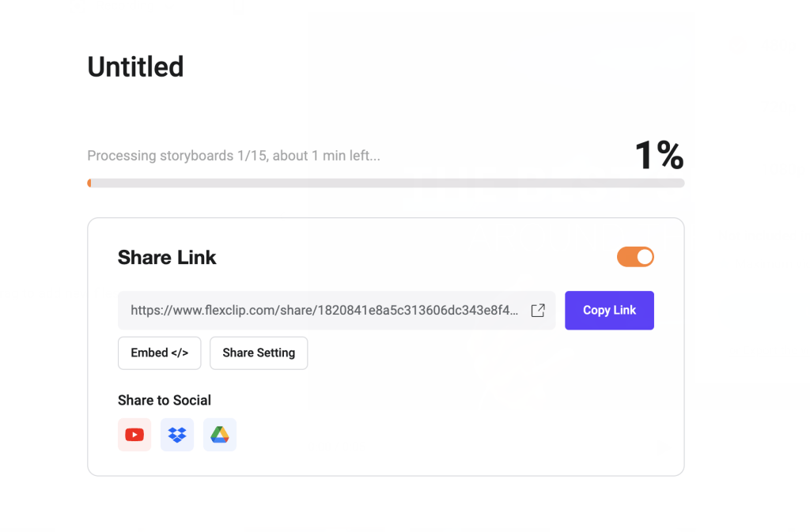Click the Untitled project title

tap(135, 67)
